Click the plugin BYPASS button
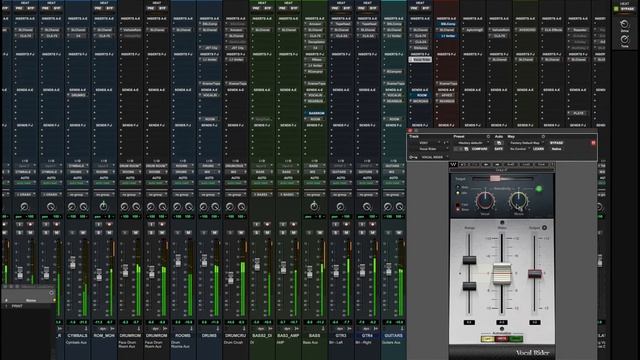Viewport: 640px width, 360px height. click(556, 143)
